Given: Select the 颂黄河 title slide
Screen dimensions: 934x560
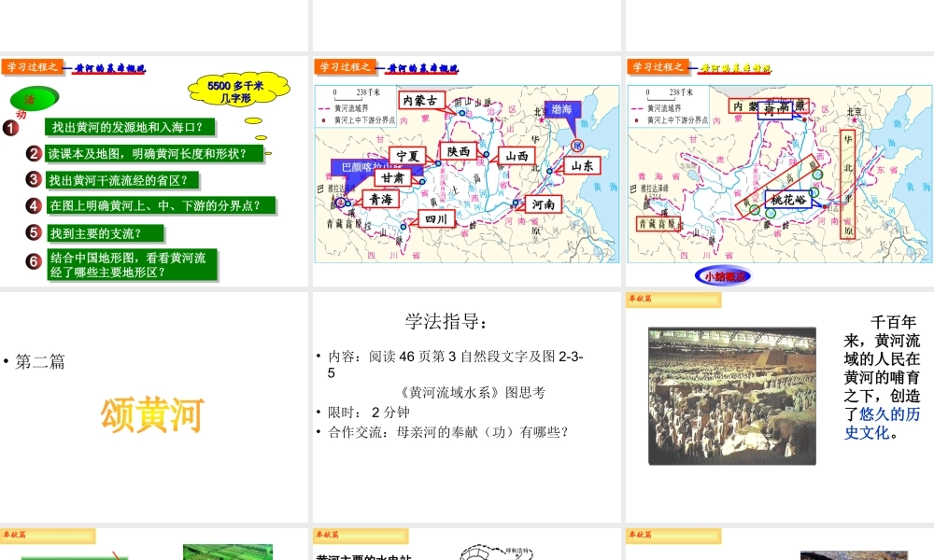Looking at the screenshot, I should point(154,408).
